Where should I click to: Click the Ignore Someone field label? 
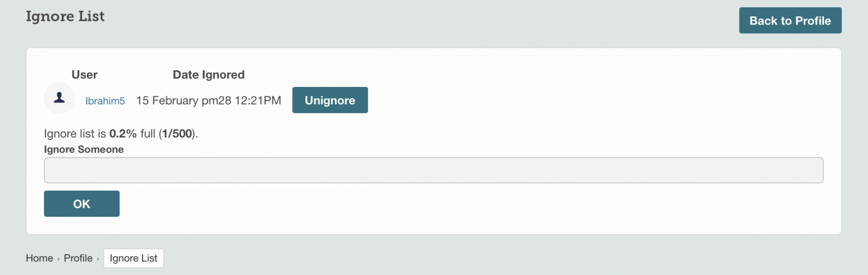coord(84,149)
